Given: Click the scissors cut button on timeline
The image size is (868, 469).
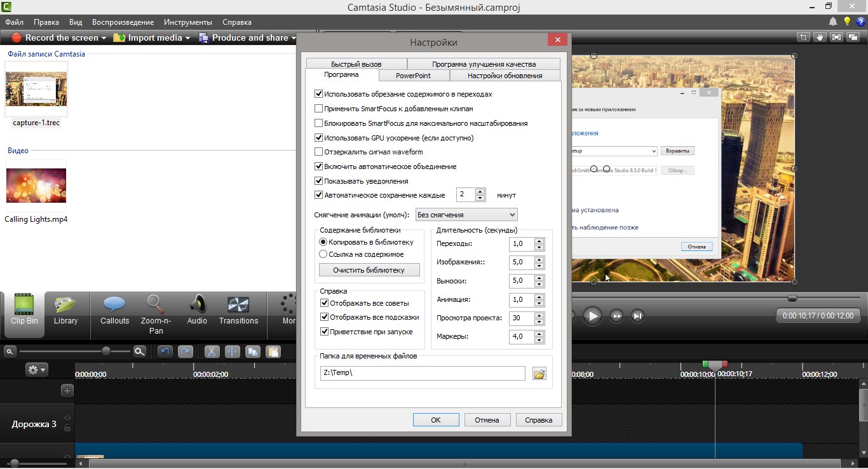Looking at the screenshot, I should click(x=212, y=351).
